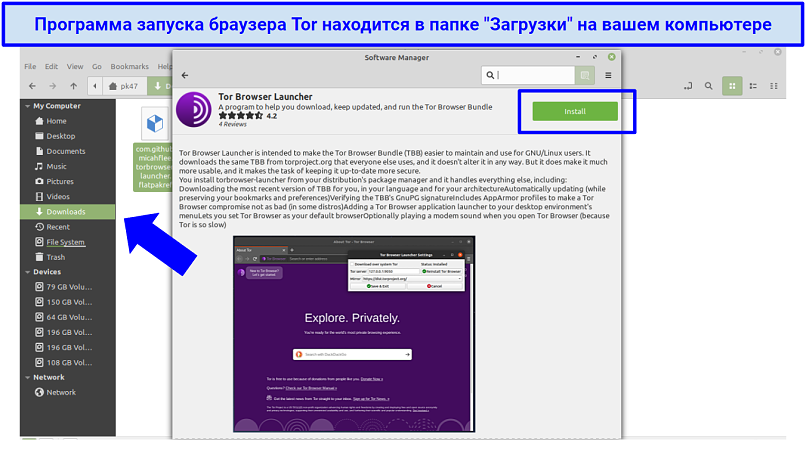This screenshot has height=453, width=806.
Task: Open View menu in file manager
Action: pyautogui.click(x=75, y=66)
